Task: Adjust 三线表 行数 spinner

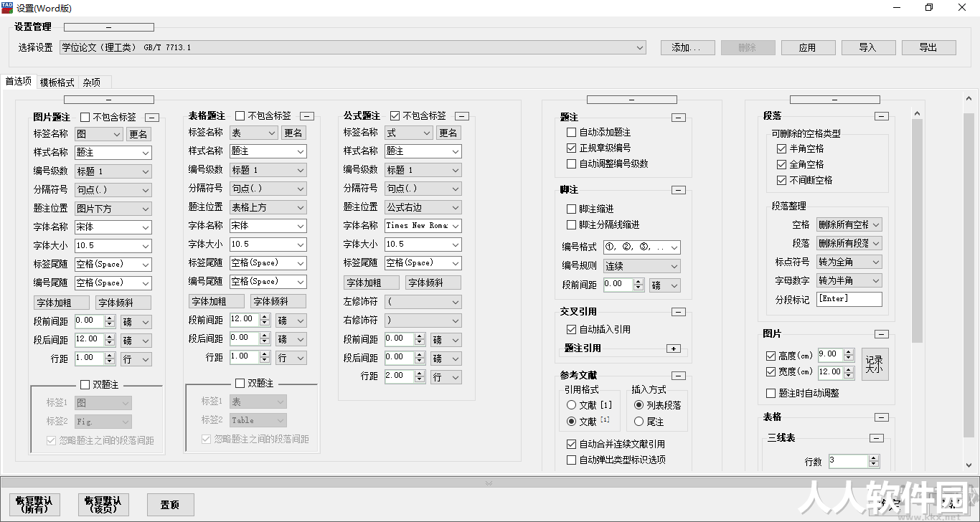Action: (874, 462)
